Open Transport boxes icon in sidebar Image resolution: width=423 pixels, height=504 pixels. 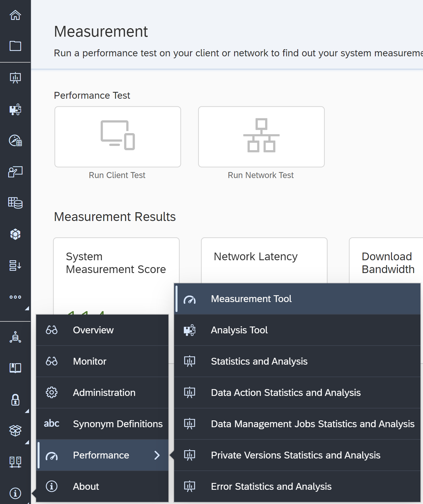tap(15, 431)
